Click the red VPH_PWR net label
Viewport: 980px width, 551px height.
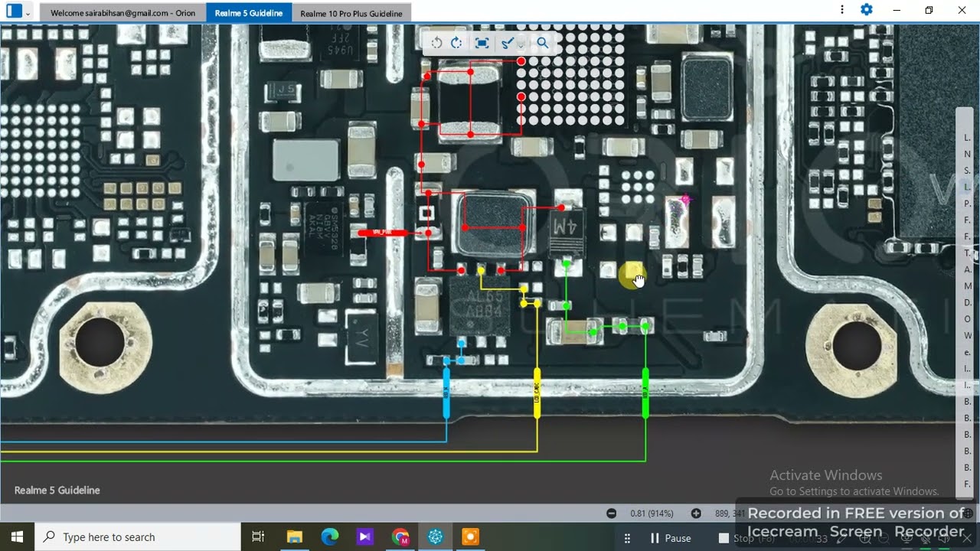coord(384,232)
